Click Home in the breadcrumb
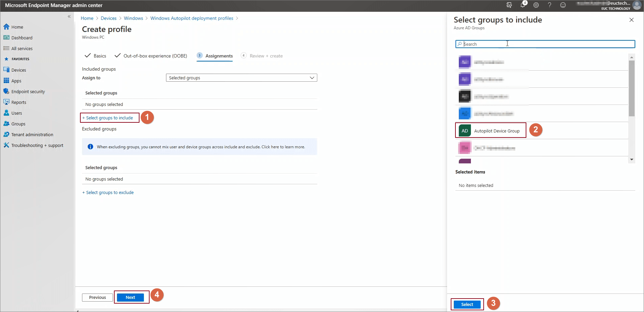 (x=87, y=18)
